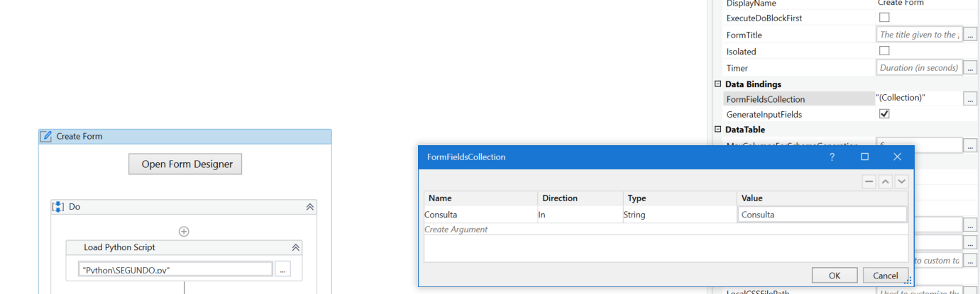Remove the argument with the minus button
Screen dimensions: 980x294
(x=869, y=181)
